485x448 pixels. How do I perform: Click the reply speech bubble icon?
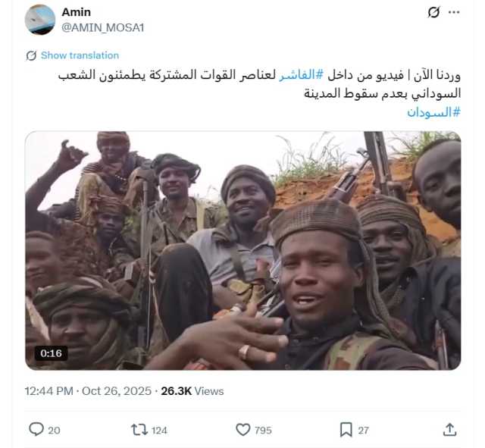(x=36, y=430)
